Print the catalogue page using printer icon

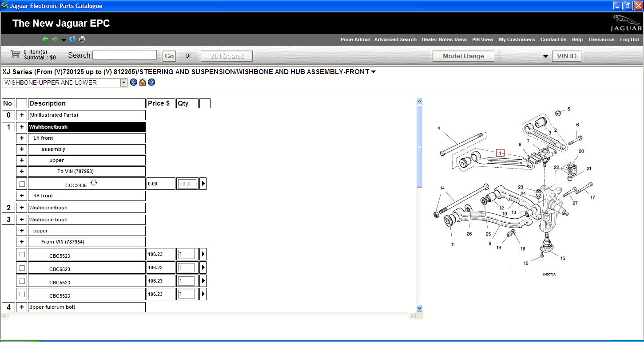[82, 39]
